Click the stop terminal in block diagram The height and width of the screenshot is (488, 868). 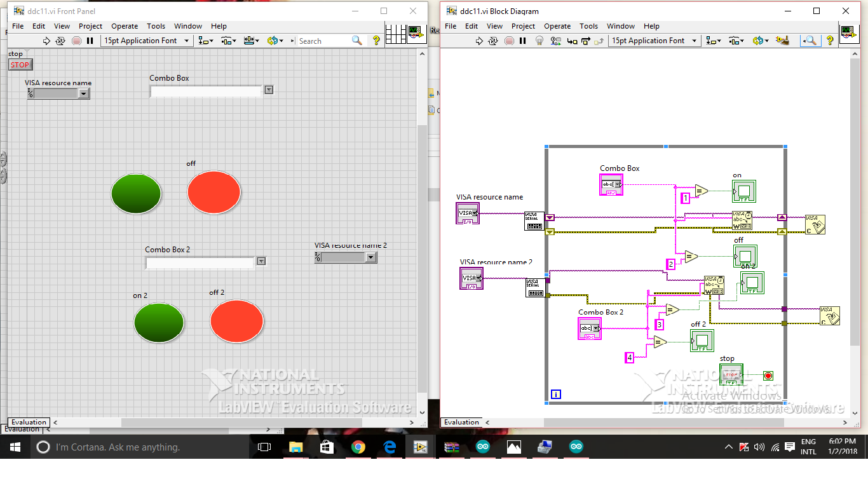731,375
